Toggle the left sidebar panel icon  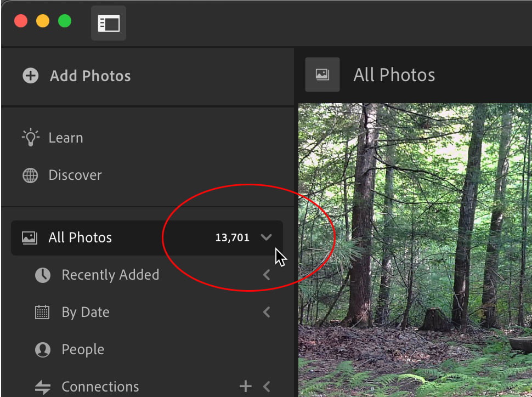click(109, 23)
